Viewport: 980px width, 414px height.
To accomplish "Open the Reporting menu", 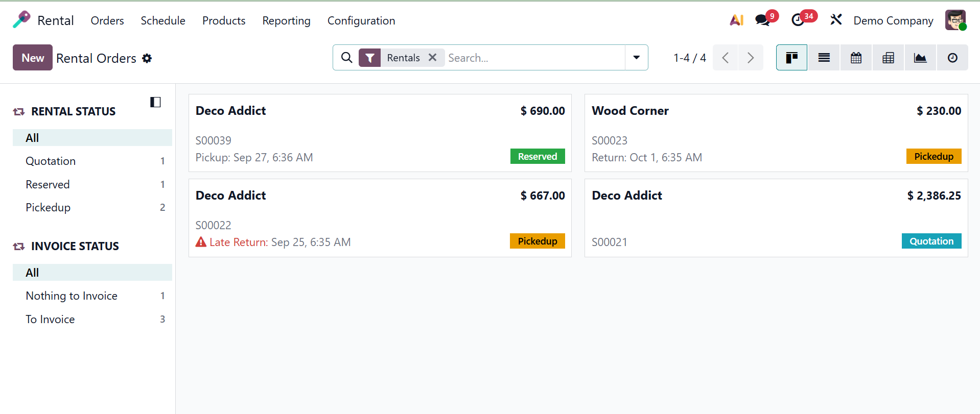I will (286, 21).
